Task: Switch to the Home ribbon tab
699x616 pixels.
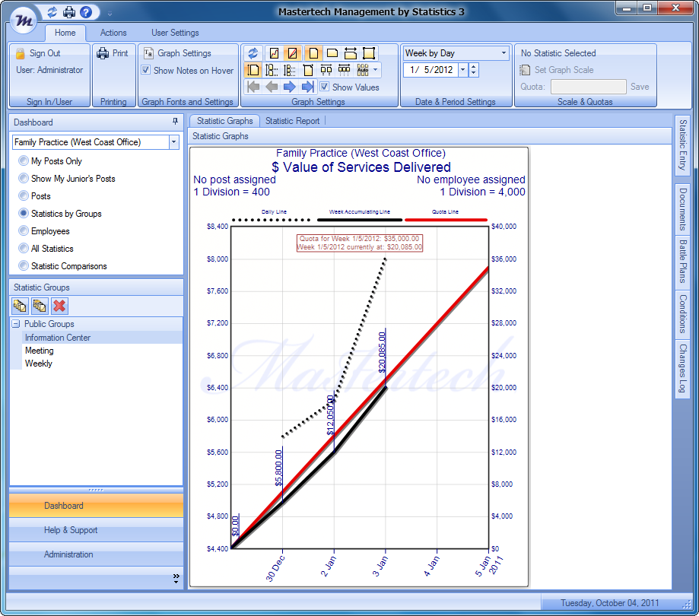Action: pos(65,33)
